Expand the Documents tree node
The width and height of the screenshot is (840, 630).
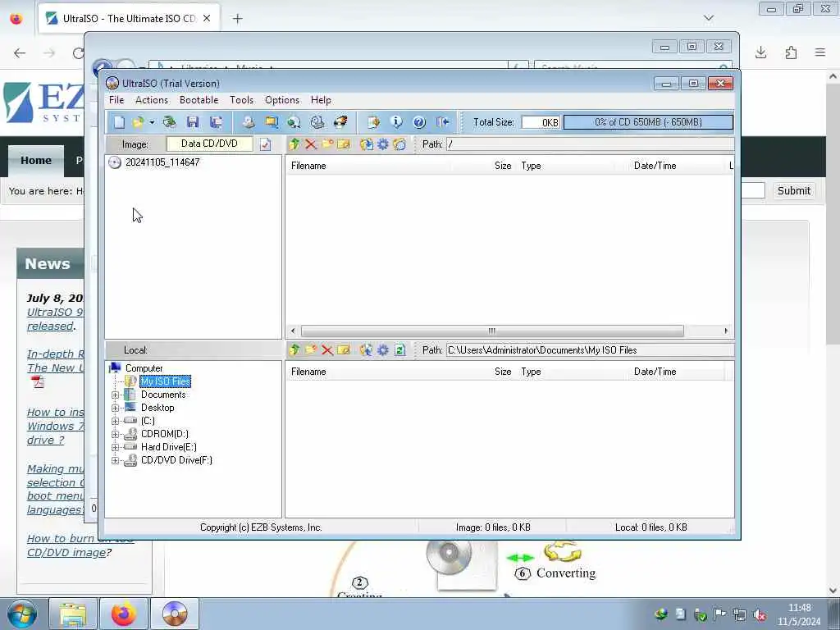(115, 395)
